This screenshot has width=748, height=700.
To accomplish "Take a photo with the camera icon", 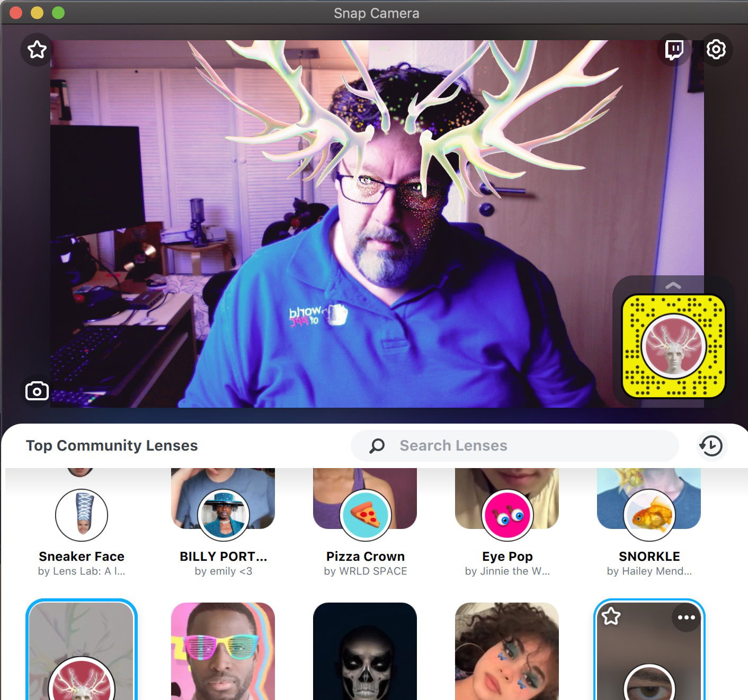I will pyautogui.click(x=37, y=391).
